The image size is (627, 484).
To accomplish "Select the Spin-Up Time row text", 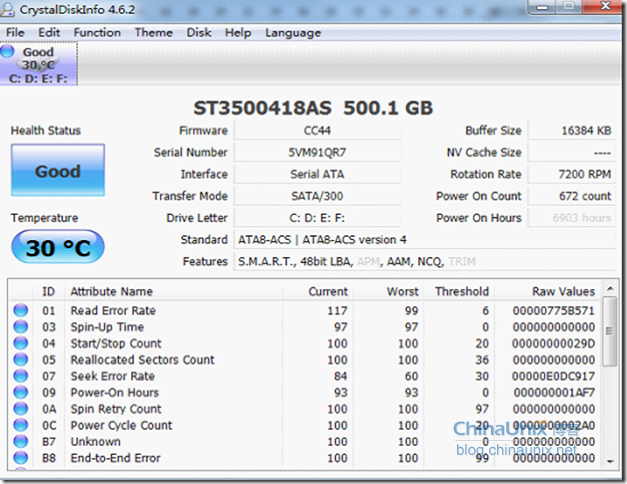I will [x=107, y=327].
